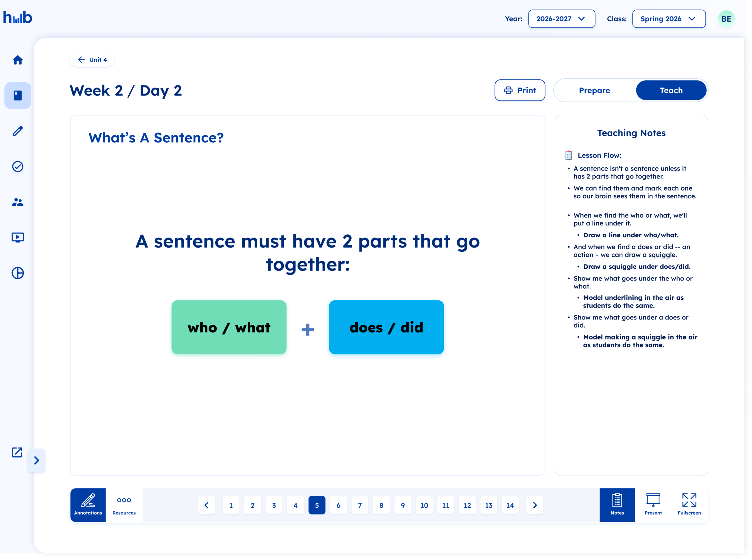752x560 pixels.
Task: Go back to Unit 4
Action: [x=92, y=60]
